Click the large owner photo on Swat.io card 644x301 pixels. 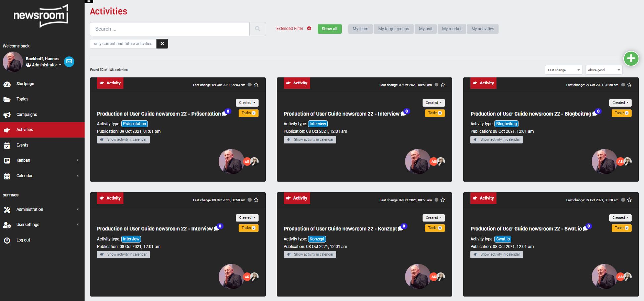point(604,277)
